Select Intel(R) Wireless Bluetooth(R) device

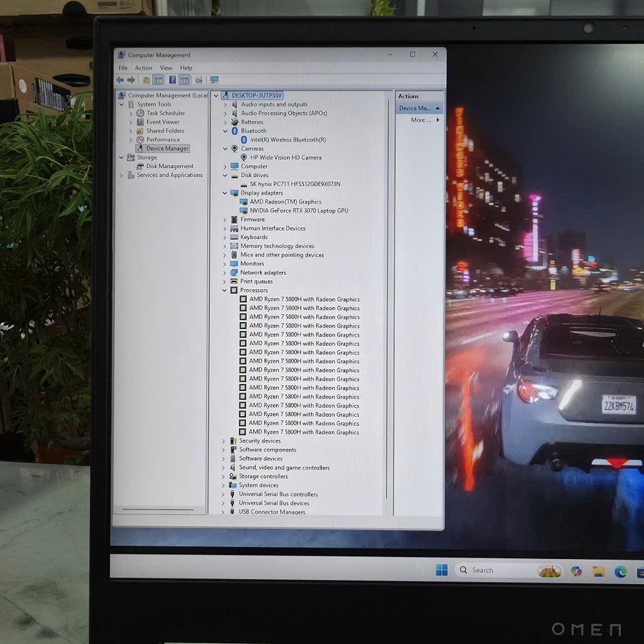[288, 140]
